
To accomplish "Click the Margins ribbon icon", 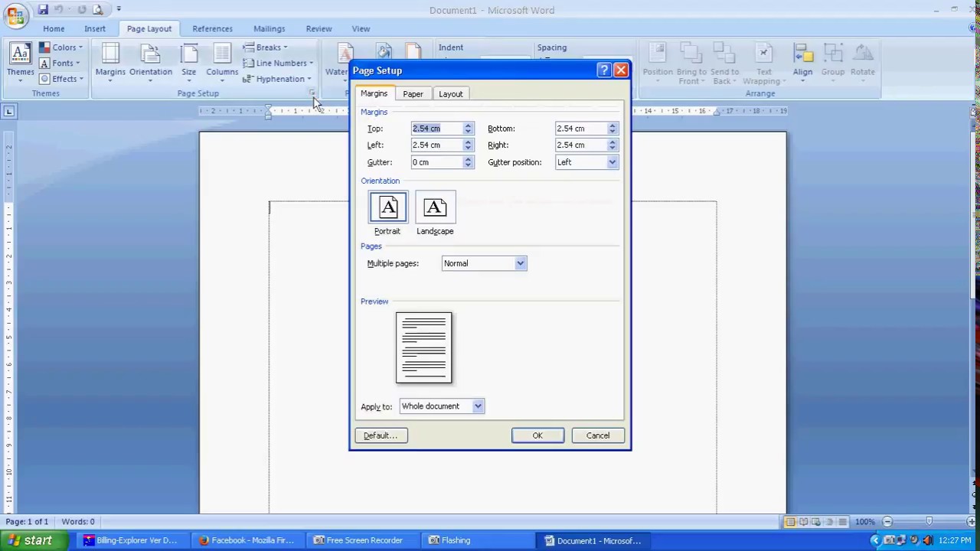I will pos(110,63).
